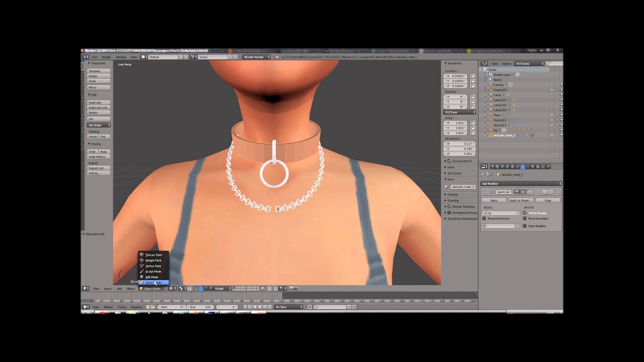Enable the Preserve Volume checkbox
The image size is (644, 362).
click(x=484, y=219)
